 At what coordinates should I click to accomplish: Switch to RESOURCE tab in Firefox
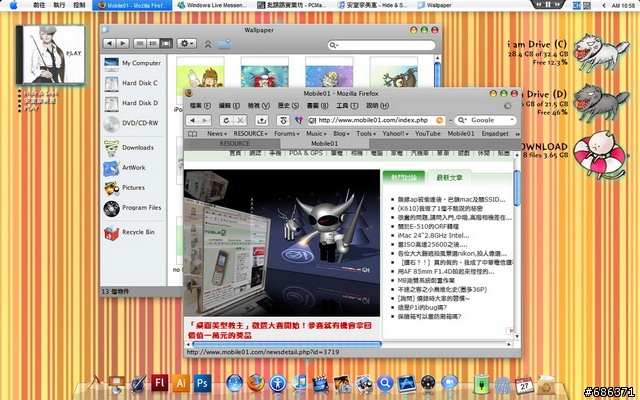point(234,144)
